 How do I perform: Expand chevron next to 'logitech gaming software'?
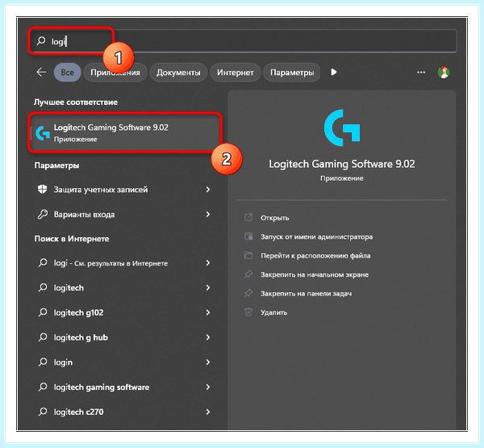point(208,387)
